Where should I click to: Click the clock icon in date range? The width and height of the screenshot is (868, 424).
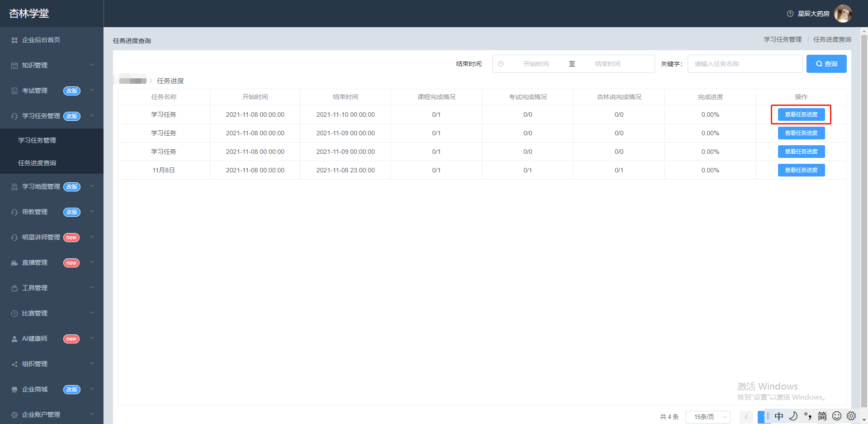(x=501, y=64)
